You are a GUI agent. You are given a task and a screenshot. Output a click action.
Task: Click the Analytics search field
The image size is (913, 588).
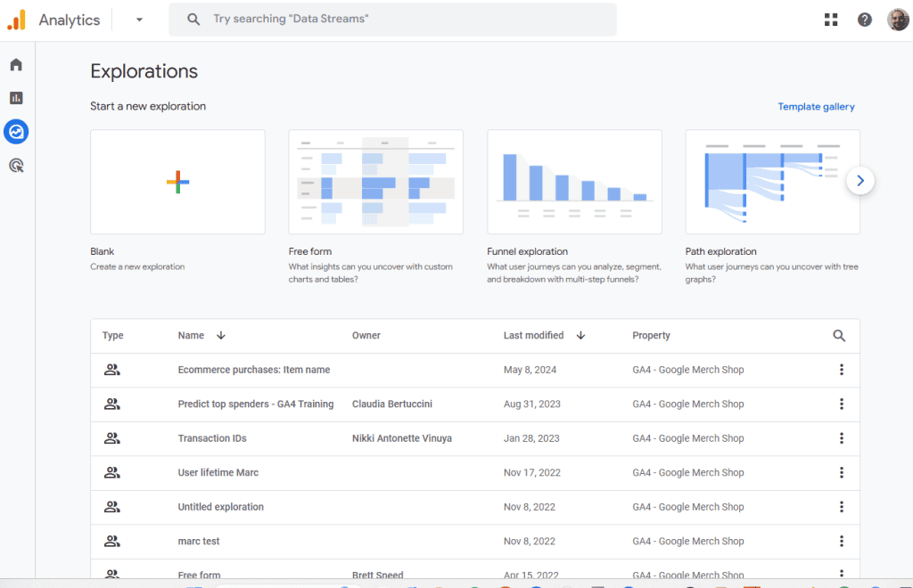[x=392, y=20]
